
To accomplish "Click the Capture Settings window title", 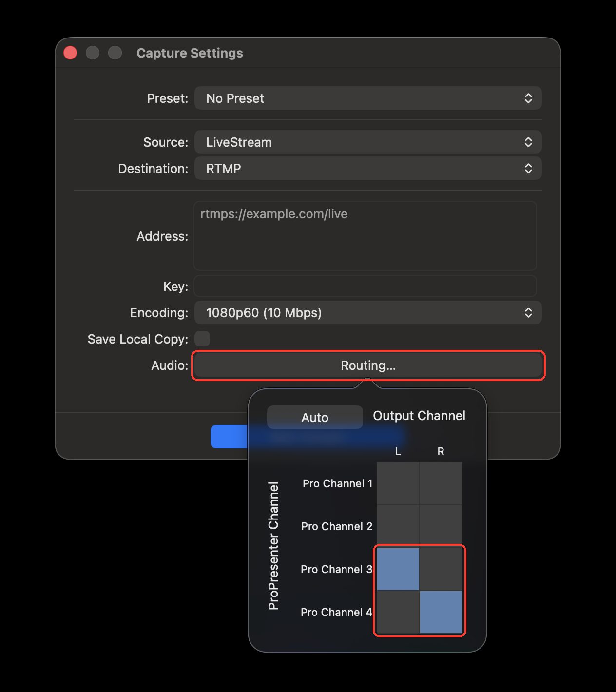I will tap(190, 53).
